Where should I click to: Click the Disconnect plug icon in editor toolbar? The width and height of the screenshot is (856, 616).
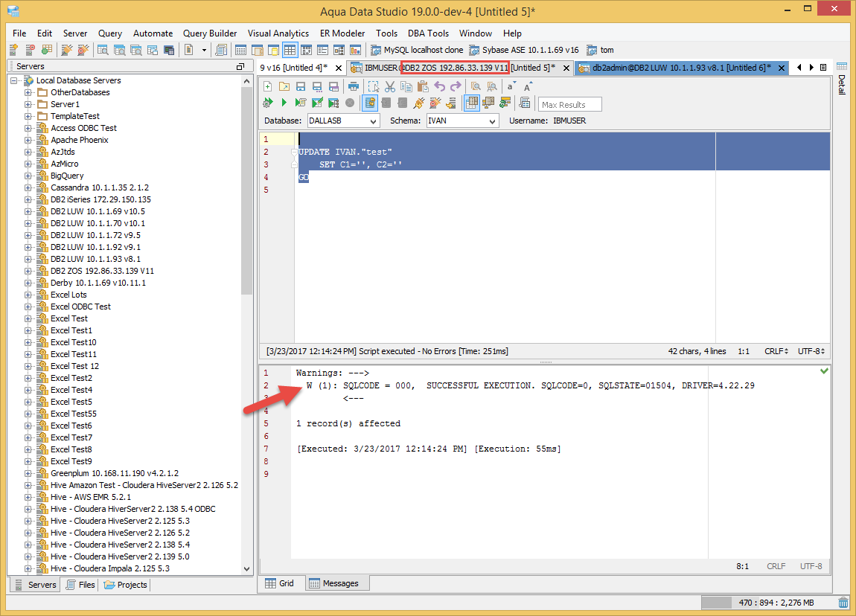point(435,103)
